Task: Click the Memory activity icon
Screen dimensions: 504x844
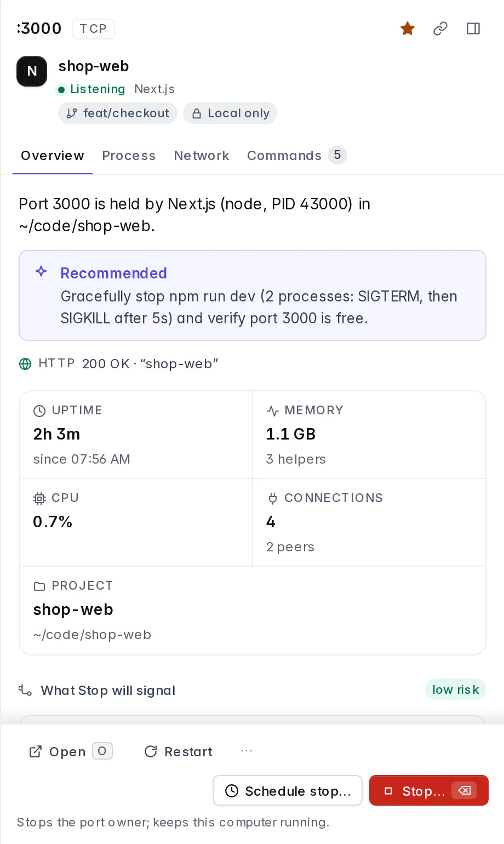Action: (x=272, y=410)
